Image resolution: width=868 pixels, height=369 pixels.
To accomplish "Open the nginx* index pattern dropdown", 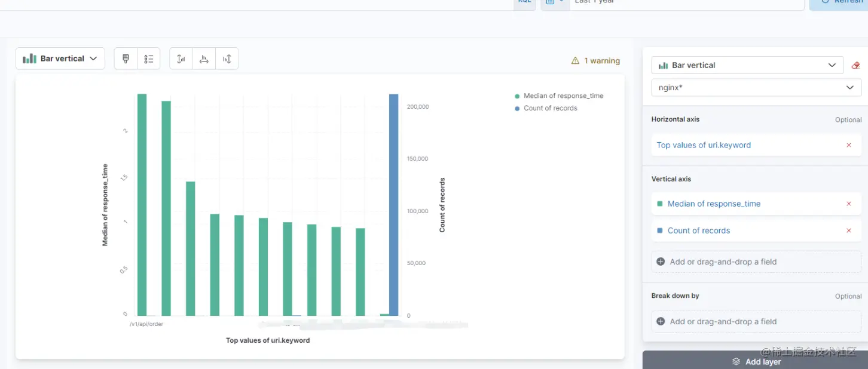I will (756, 88).
